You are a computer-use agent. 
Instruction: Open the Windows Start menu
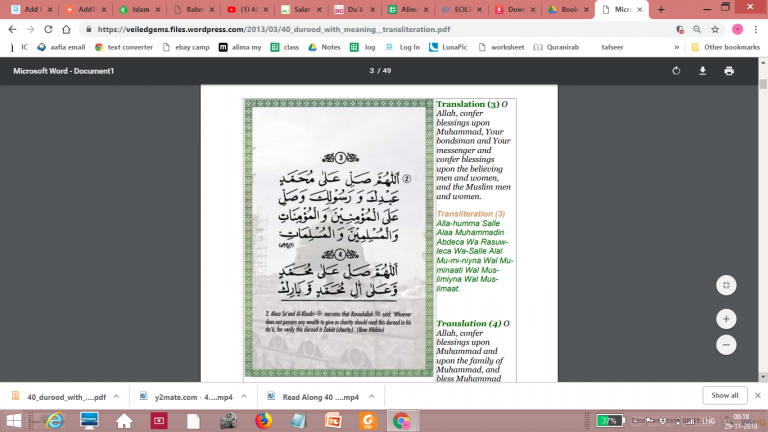(14, 421)
